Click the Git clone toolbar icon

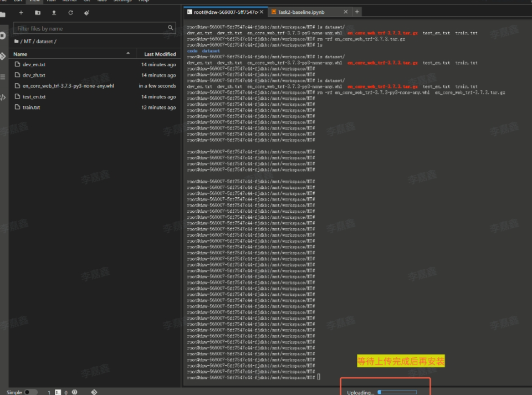(x=88, y=12)
